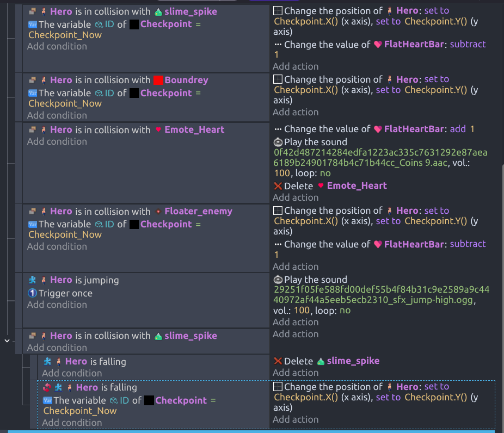This screenshot has width=504, height=433.
Task: Click FlatHeartBar heart icon in Floater_enemy event
Action: [378, 244]
